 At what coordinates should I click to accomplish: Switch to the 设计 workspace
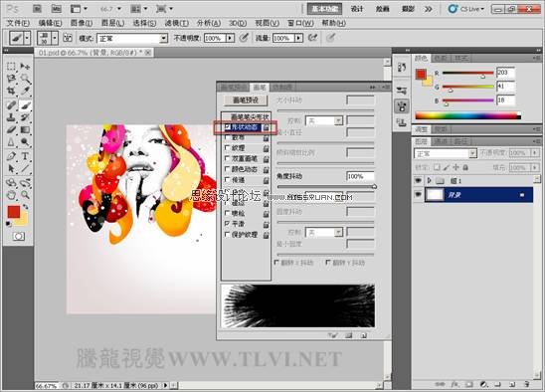pyautogui.click(x=357, y=9)
